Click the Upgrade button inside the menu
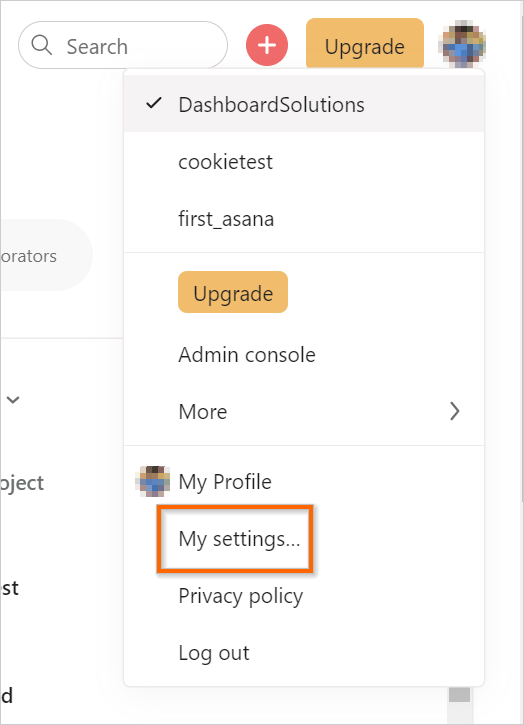The height and width of the screenshot is (725, 524). coord(233,292)
